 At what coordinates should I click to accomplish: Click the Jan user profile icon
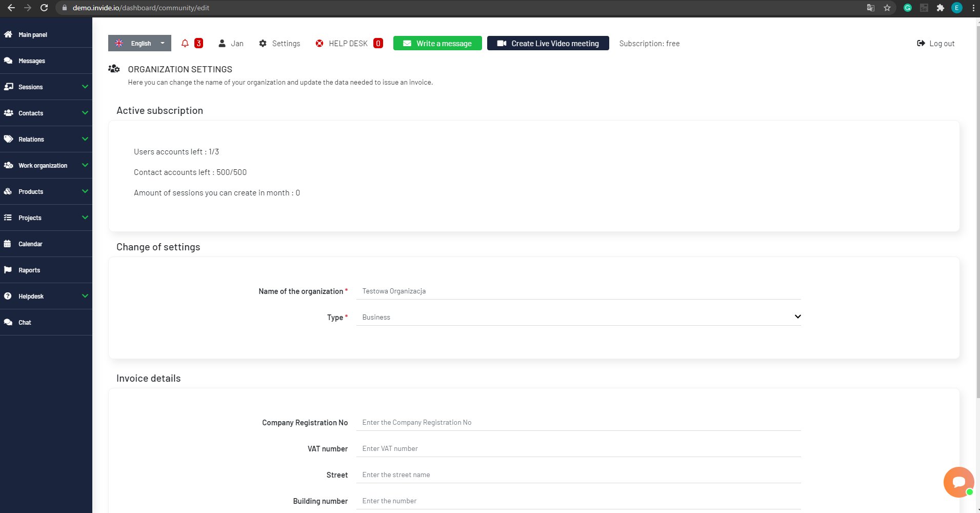(222, 43)
